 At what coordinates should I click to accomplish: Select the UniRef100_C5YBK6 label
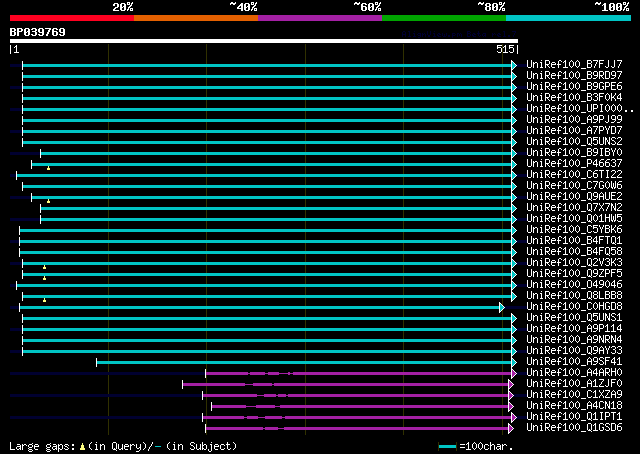click(574, 230)
